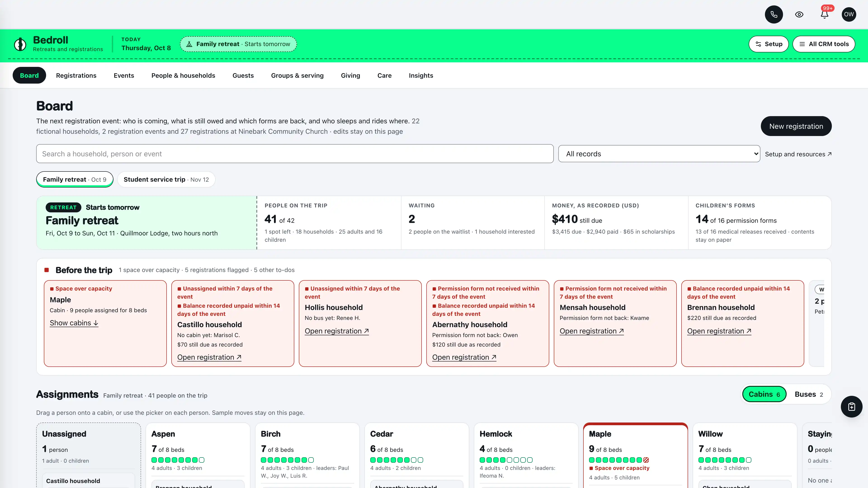
Task: Click Maple cabin over-capacity bed dot
Action: pyautogui.click(x=646, y=460)
